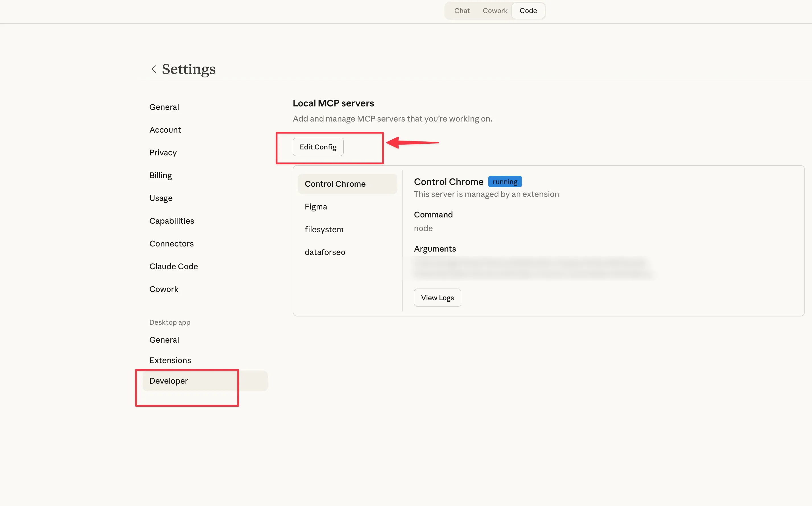Select Developer in the sidebar
The width and height of the screenshot is (812, 506).
click(168, 381)
